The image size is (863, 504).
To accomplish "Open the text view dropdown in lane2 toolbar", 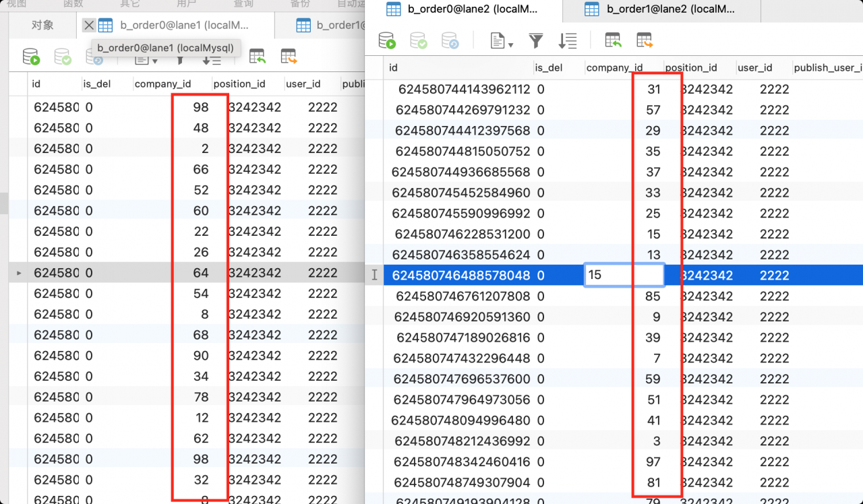I will tap(501, 41).
